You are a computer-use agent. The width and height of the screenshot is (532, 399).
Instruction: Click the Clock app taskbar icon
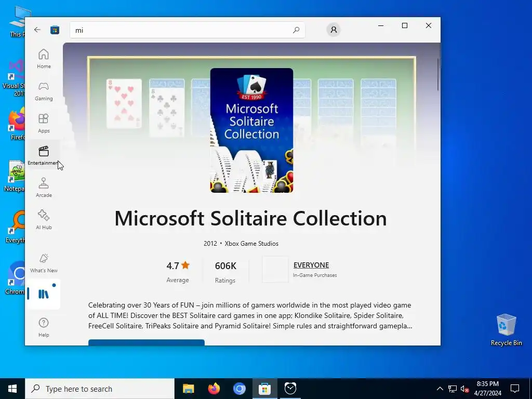[290, 389]
